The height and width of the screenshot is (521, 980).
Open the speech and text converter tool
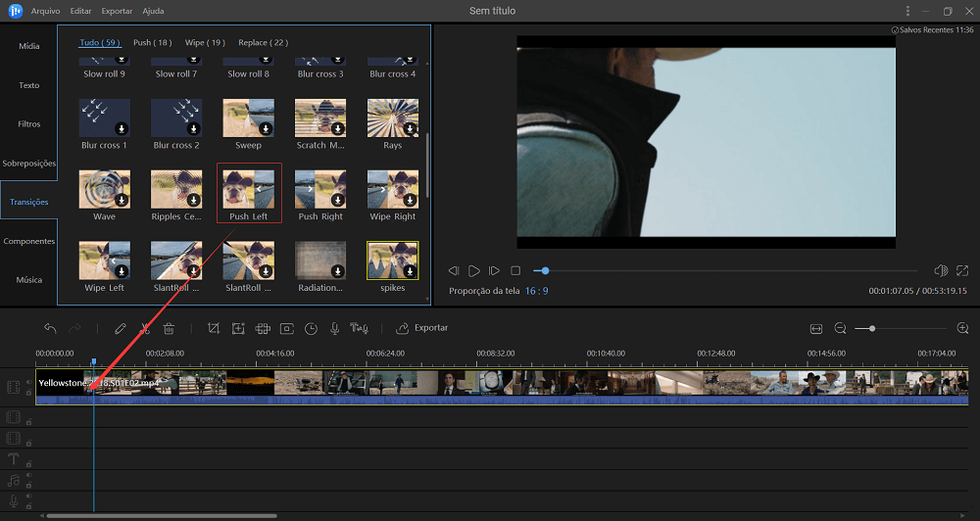[x=359, y=328]
